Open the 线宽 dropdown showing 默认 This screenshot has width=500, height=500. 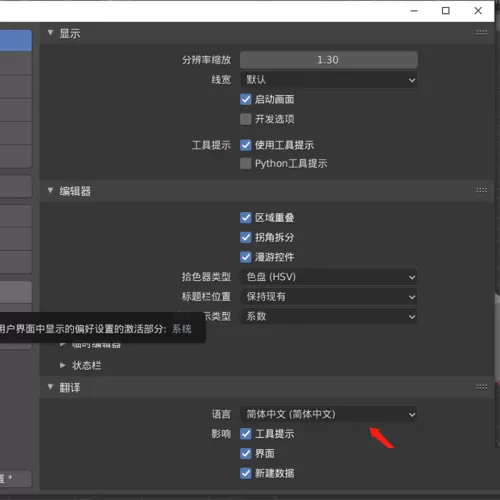pyautogui.click(x=328, y=80)
